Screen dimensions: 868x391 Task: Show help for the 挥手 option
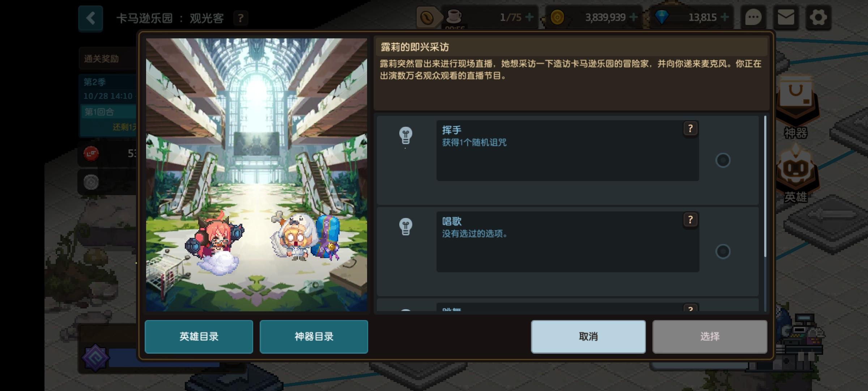pos(690,129)
